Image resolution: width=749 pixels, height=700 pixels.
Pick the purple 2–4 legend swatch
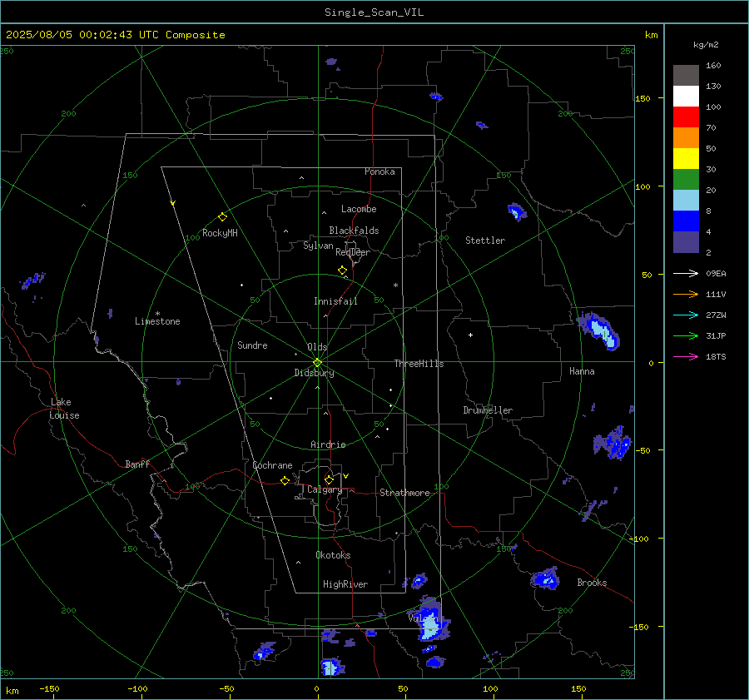tap(686, 241)
